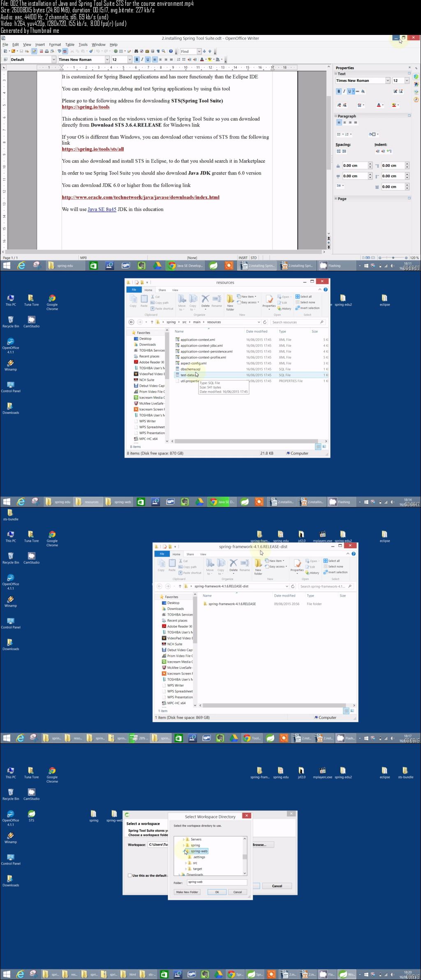421x980 pixels.
Task: Toggle Justified alignment in the formatting toolbar
Action: pos(171,60)
